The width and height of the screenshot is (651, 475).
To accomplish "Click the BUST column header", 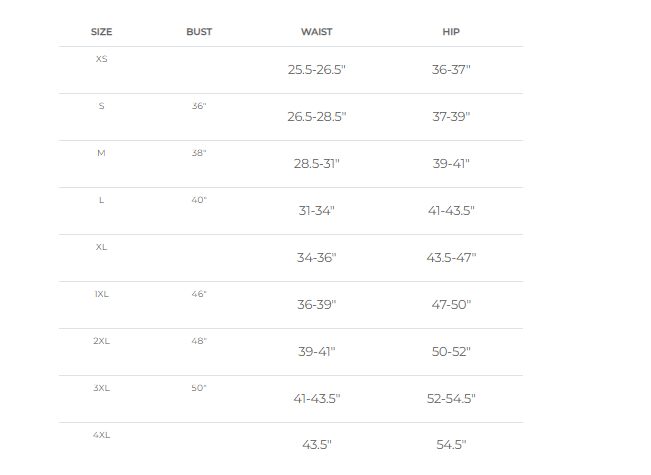I will (x=199, y=32).
